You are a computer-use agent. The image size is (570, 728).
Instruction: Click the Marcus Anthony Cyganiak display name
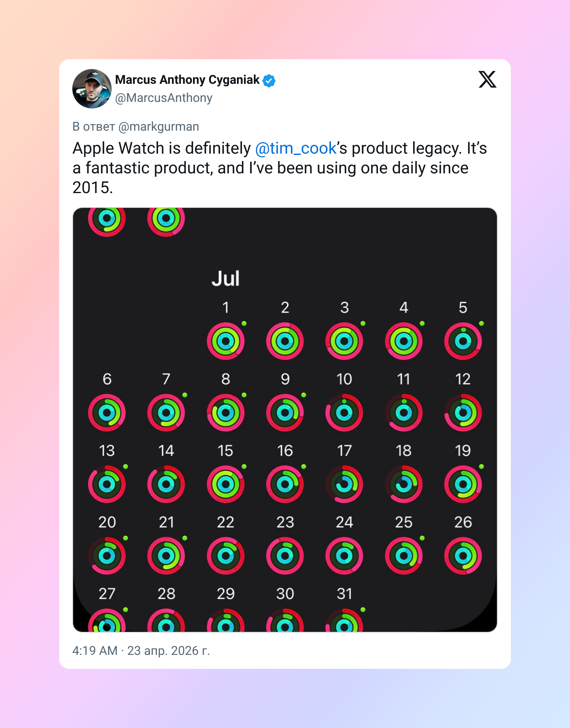187,80
